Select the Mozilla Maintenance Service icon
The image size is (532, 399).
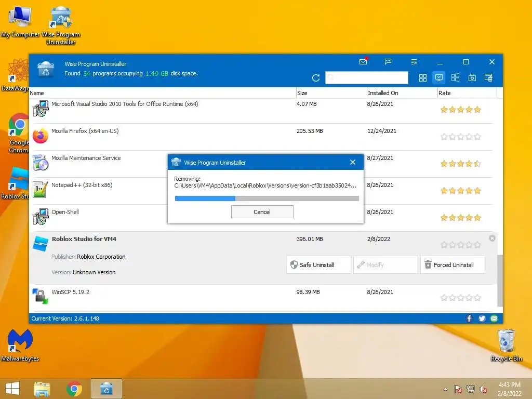point(41,163)
